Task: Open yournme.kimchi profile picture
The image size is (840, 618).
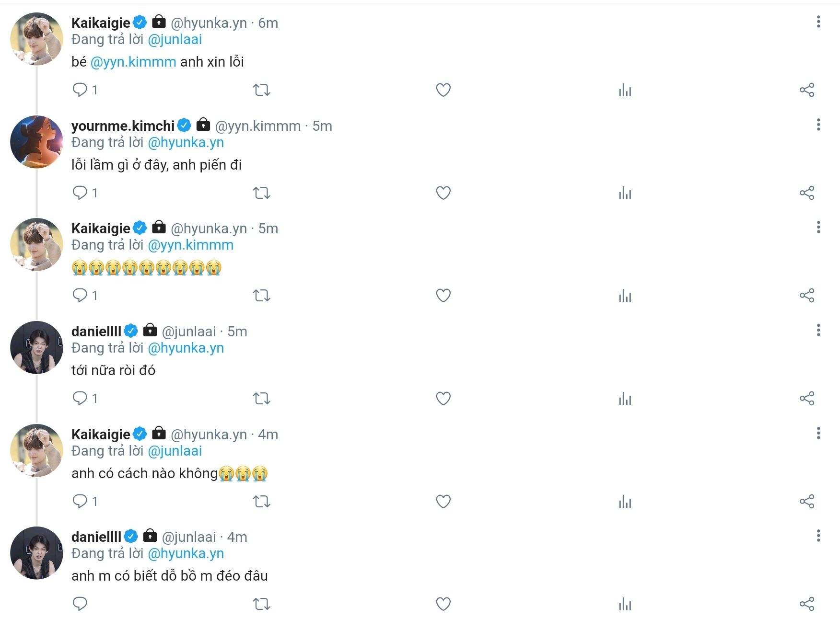Action: (x=36, y=142)
